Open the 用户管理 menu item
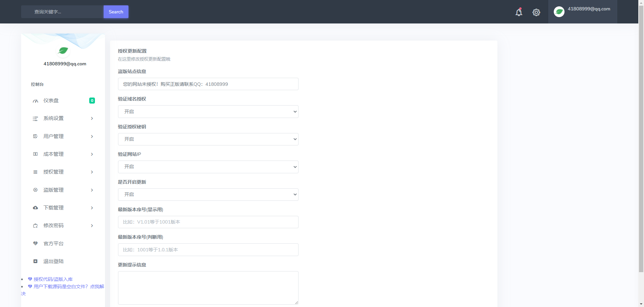This screenshot has width=644, height=307. tap(63, 136)
